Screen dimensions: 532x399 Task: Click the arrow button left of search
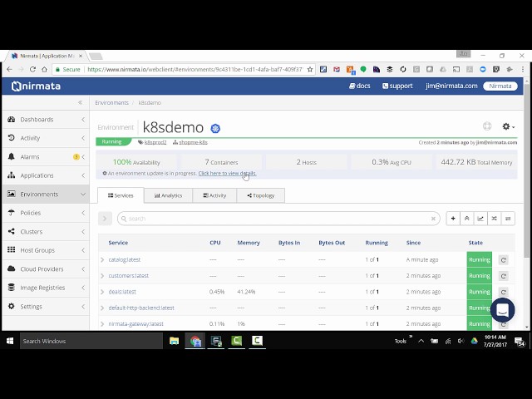click(x=105, y=219)
